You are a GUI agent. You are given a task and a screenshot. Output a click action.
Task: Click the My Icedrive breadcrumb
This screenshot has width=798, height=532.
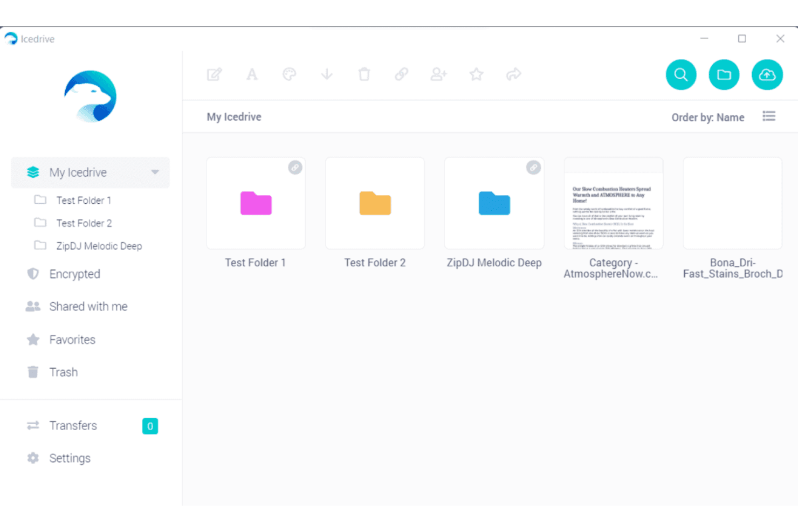pyautogui.click(x=234, y=117)
